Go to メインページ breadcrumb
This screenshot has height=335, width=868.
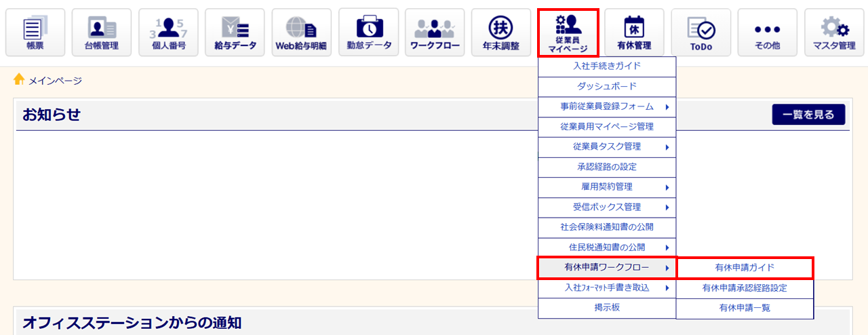55,81
